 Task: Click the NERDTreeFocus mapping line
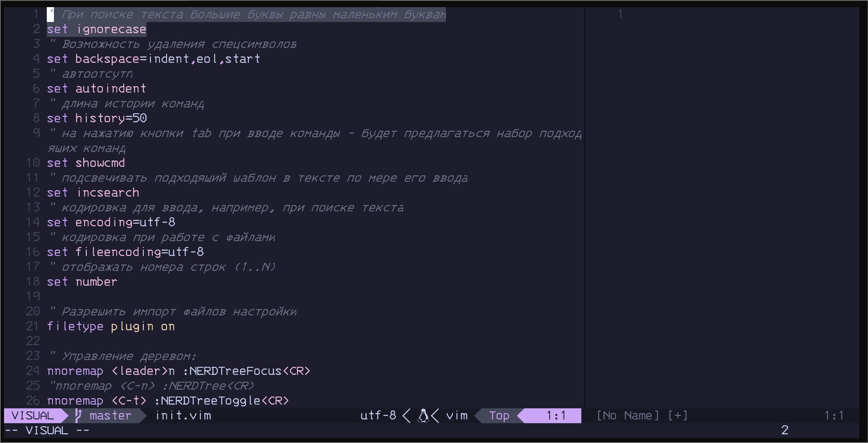coord(178,371)
